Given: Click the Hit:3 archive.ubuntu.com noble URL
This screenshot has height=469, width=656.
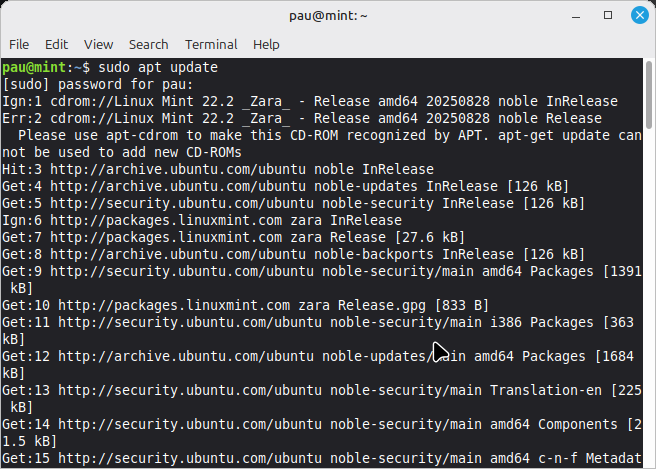Looking at the screenshot, I should point(182,169).
